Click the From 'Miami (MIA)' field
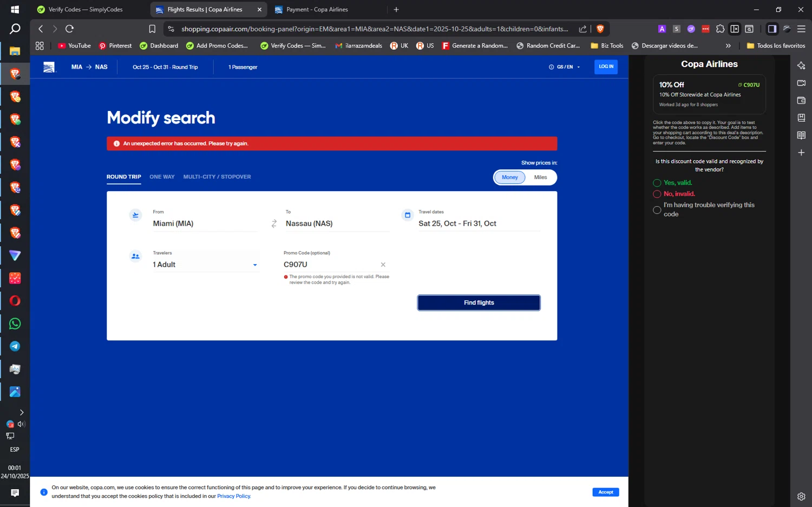 click(205, 223)
